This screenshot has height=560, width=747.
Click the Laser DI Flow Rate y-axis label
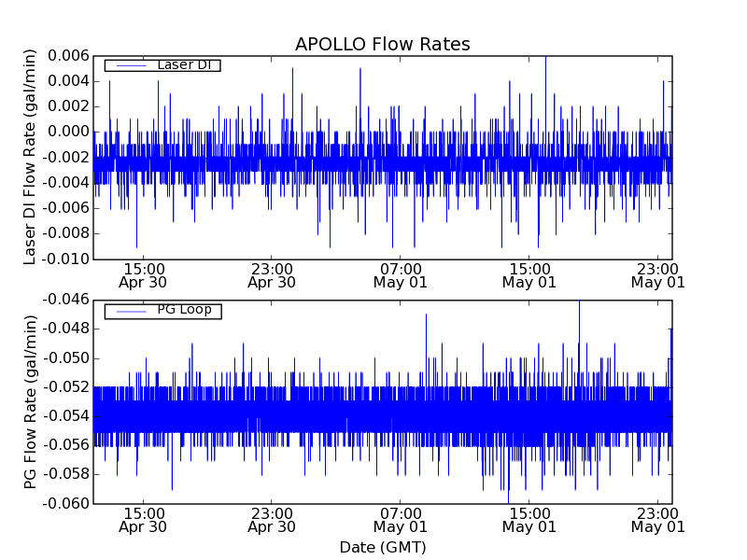[x=30, y=158]
